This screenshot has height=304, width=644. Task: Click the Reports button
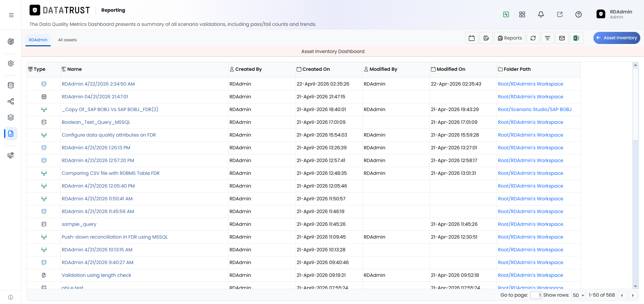(x=510, y=38)
